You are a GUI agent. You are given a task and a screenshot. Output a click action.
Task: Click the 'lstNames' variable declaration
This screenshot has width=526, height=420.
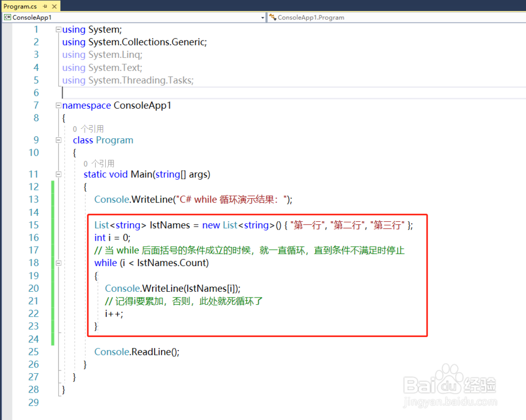point(170,225)
